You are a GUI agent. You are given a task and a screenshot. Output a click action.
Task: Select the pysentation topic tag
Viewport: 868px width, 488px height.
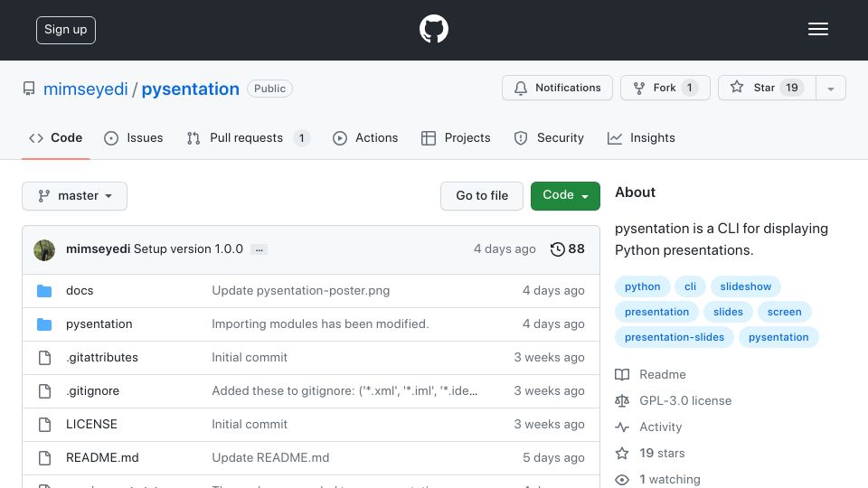pyautogui.click(x=778, y=337)
